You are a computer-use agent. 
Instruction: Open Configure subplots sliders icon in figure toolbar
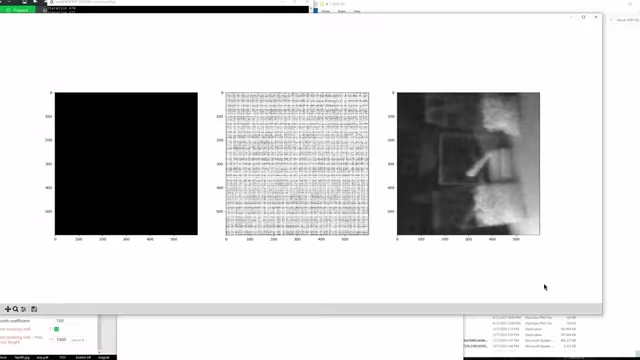click(24, 309)
